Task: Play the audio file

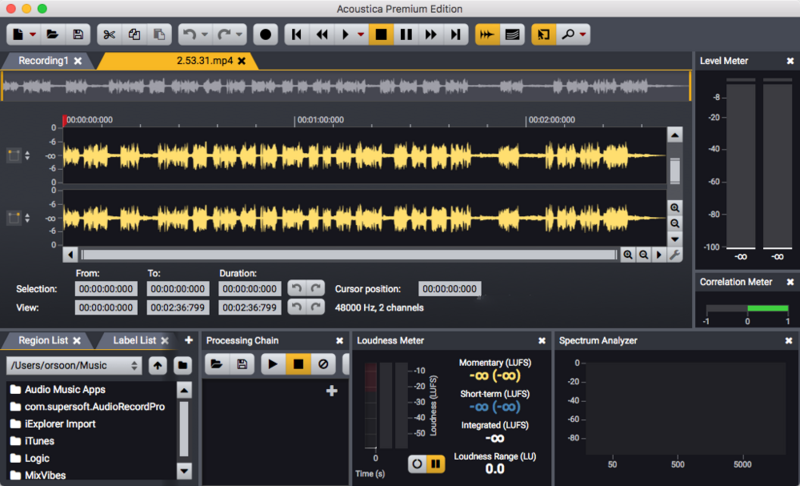Action: click(345, 34)
